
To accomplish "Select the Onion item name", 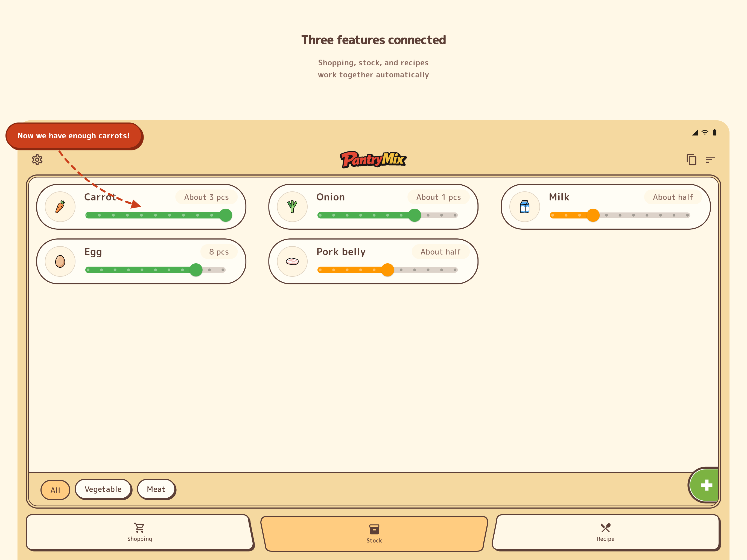I will click(x=331, y=197).
